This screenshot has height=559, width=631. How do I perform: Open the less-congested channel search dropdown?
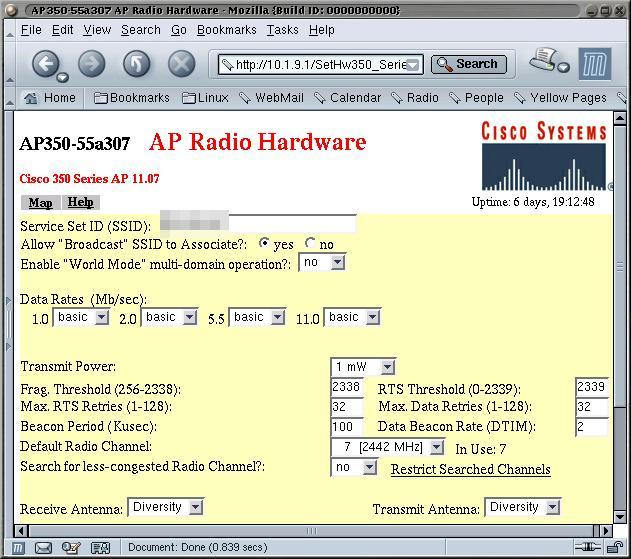[354, 467]
